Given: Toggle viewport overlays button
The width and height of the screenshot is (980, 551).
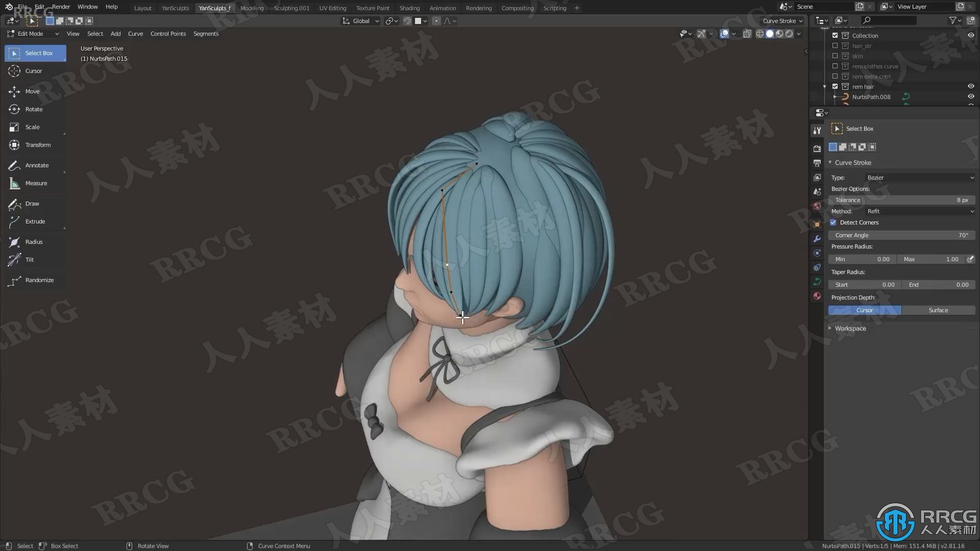Looking at the screenshot, I should [724, 34].
